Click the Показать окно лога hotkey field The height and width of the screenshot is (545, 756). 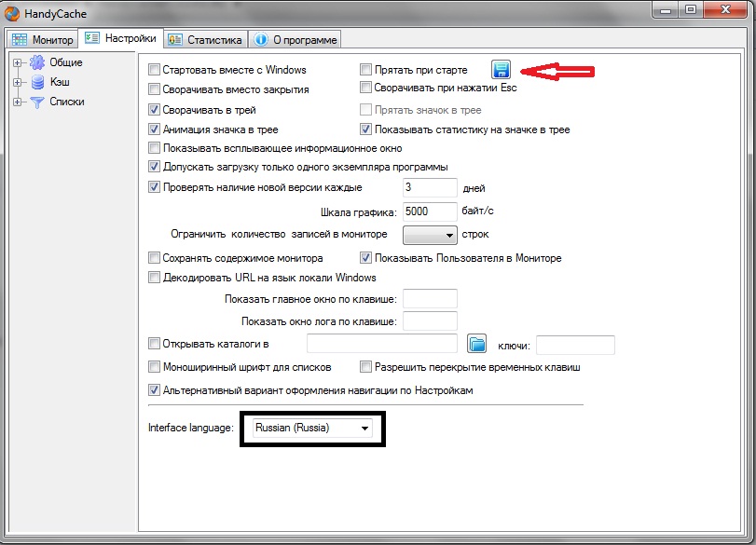point(430,320)
